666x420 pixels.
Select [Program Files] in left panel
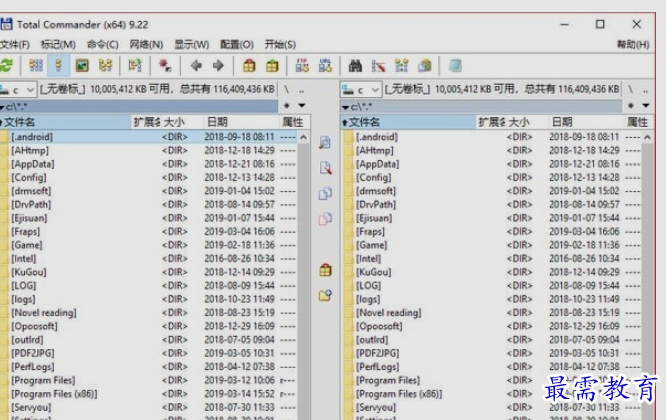coord(149,380)
